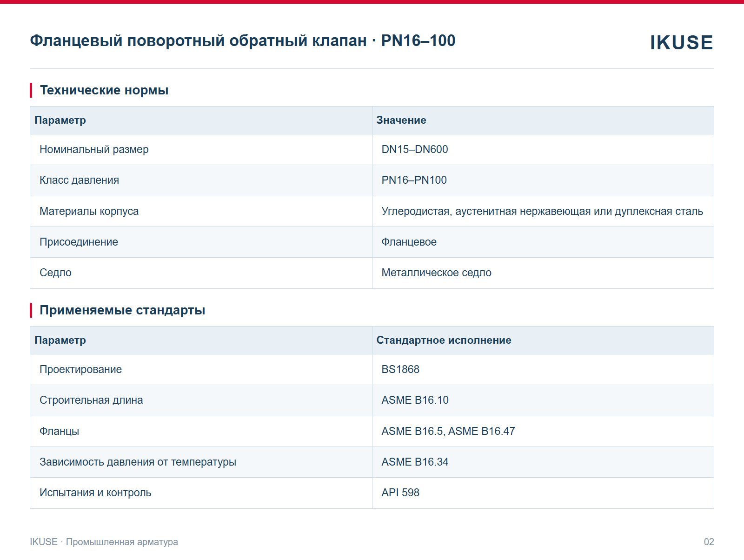This screenshot has height=560, width=744.
Task: Click the 'Номинальный размер' row label
Action: (94, 149)
